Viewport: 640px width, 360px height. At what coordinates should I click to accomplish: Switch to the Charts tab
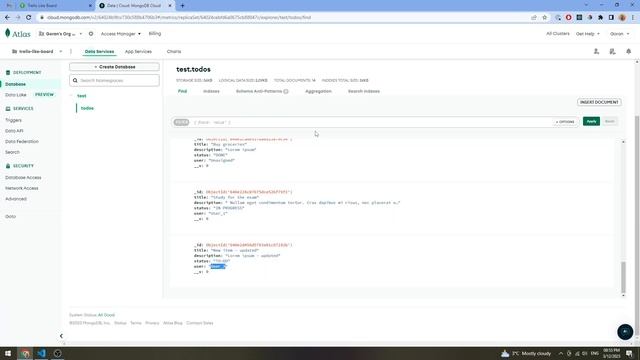(174, 51)
